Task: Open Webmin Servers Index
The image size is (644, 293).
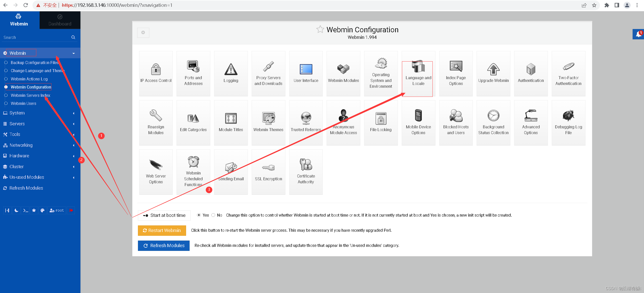Action: pyautogui.click(x=31, y=95)
